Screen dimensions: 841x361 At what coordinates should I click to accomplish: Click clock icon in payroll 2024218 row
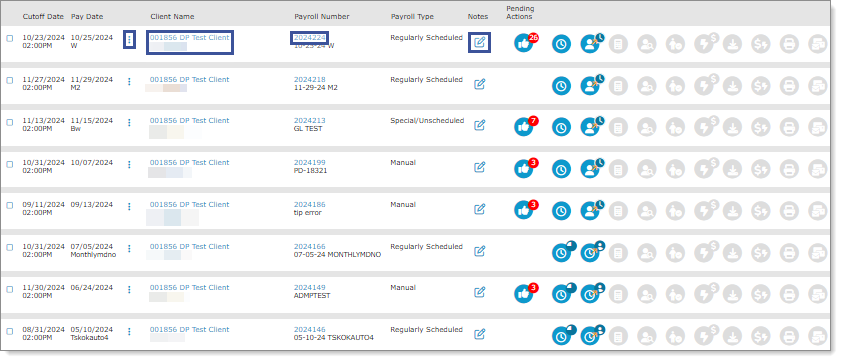point(562,86)
